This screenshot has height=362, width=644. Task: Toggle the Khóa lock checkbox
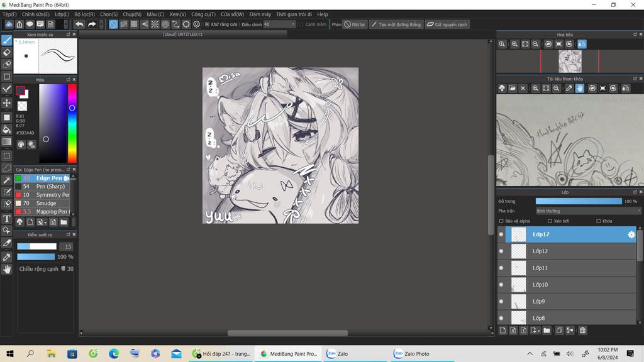pos(599,221)
